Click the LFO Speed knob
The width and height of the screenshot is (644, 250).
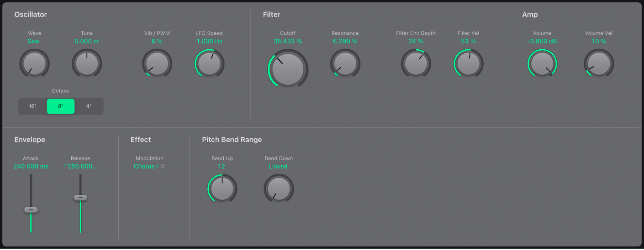[x=209, y=63]
